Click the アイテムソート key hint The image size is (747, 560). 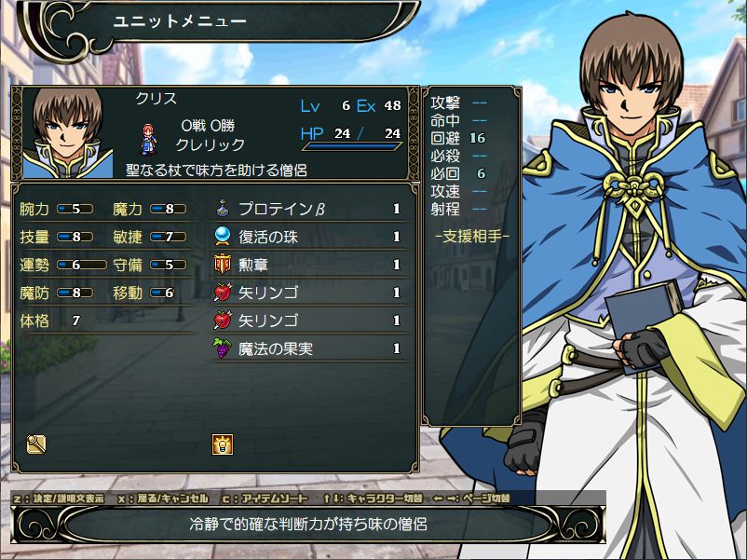(265, 499)
